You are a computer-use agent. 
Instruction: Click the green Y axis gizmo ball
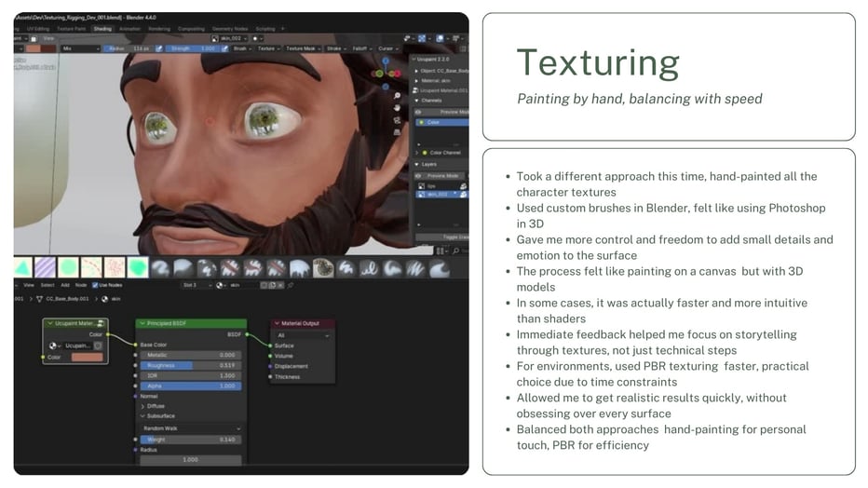(x=379, y=73)
